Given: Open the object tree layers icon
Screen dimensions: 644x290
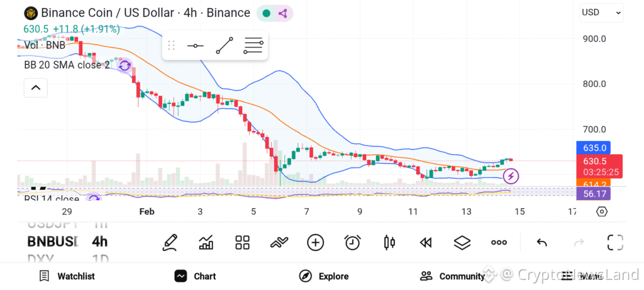Looking at the screenshot, I should (462, 242).
